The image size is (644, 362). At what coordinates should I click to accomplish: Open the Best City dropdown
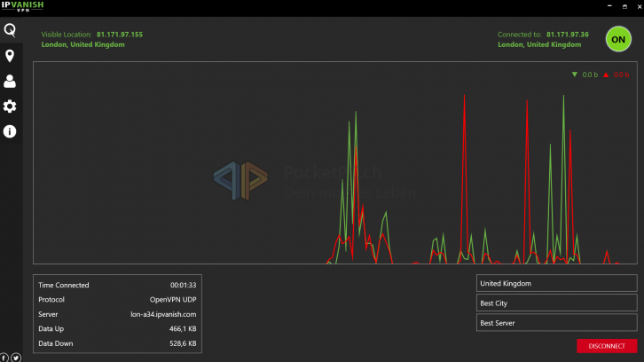pos(556,303)
